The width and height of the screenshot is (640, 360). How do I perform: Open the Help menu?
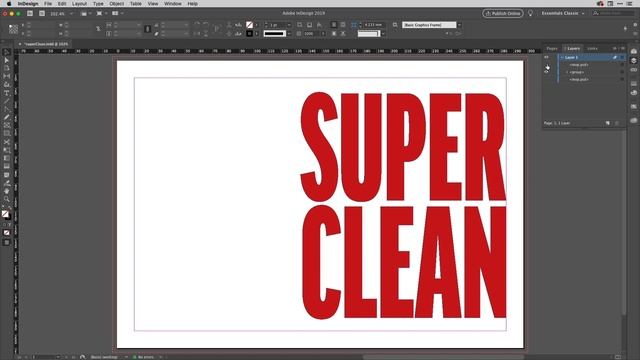(193, 4)
